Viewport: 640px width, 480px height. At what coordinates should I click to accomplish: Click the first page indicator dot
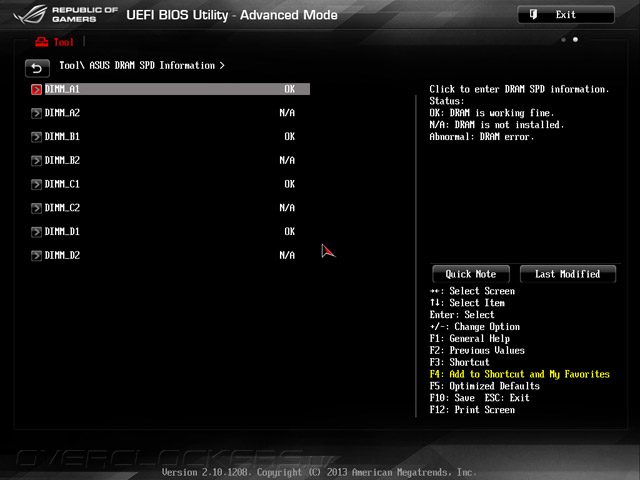[563, 40]
